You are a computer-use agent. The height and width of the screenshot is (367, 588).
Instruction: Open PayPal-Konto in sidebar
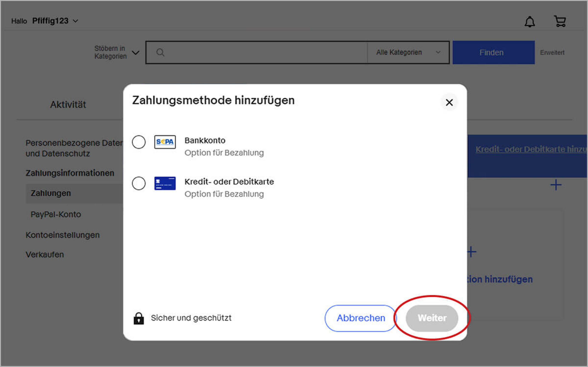pos(56,214)
